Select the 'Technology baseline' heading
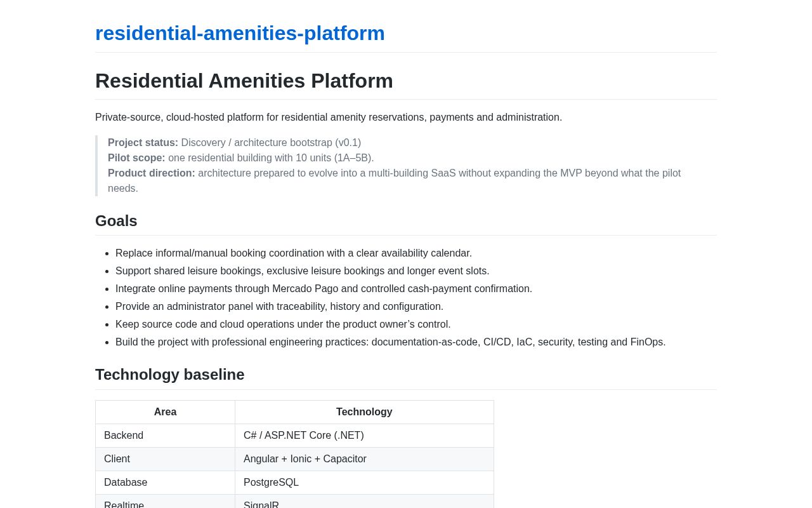The width and height of the screenshot is (812, 508). [170, 375]
